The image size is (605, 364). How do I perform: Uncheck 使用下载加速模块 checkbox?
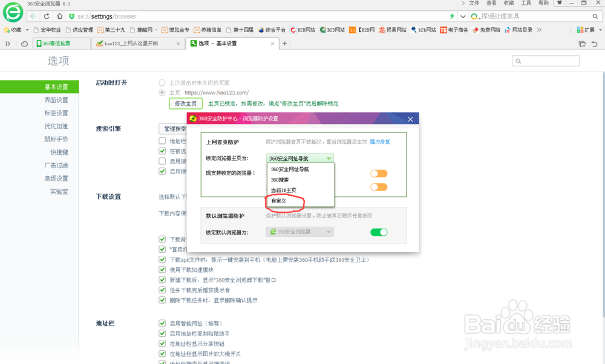162,270
